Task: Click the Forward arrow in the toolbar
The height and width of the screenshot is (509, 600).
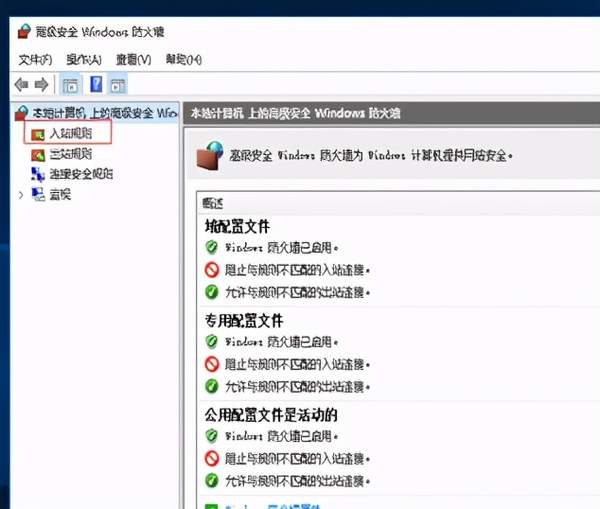Action: pyautogui.click(x=42, y=84)
